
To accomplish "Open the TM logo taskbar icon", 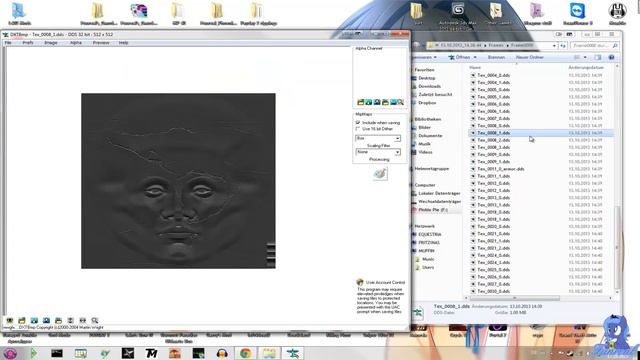I will 151,353.
